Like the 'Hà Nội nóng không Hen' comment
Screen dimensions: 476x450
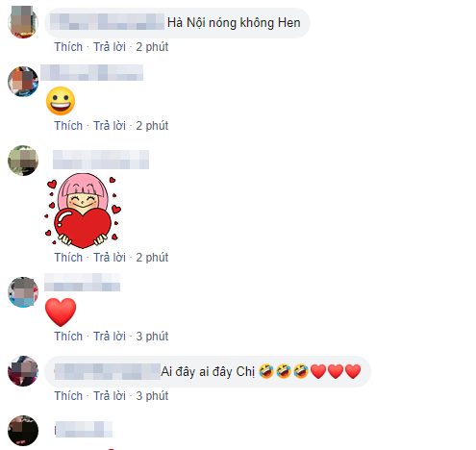(x=68, y=47)
